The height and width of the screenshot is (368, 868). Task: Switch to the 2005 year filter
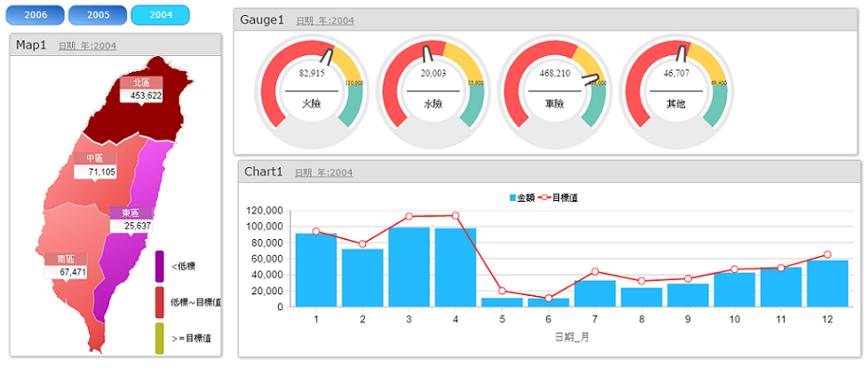coord(98,15)
